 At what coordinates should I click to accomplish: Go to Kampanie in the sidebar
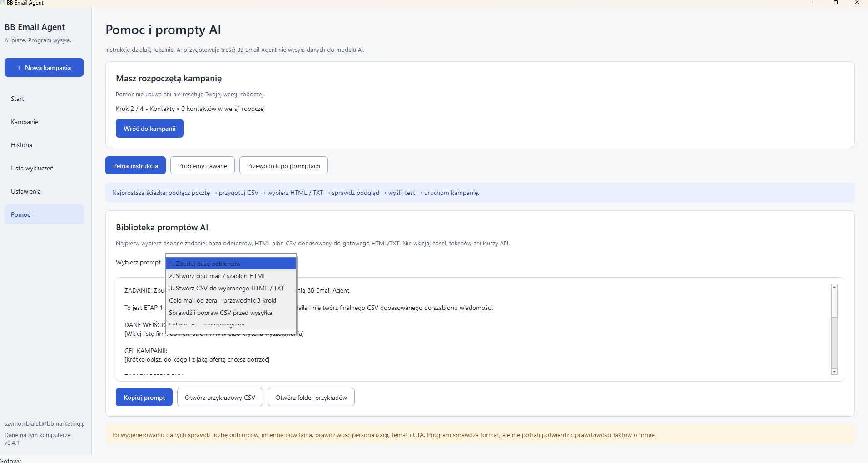pos(44,122)
